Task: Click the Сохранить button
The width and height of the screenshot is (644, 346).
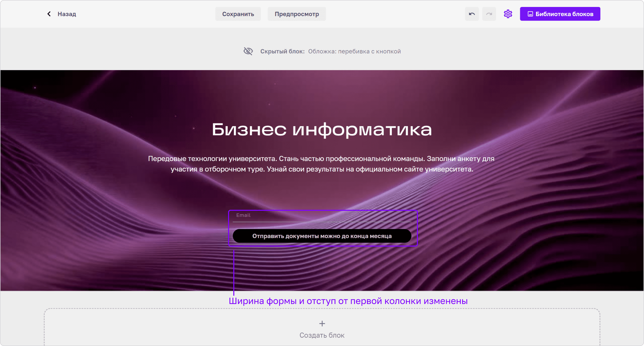Action: tap(238, 14)
